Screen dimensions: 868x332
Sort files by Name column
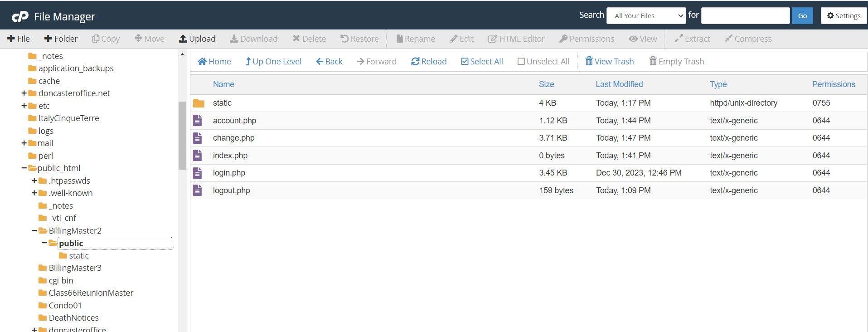tap(223, 84)
